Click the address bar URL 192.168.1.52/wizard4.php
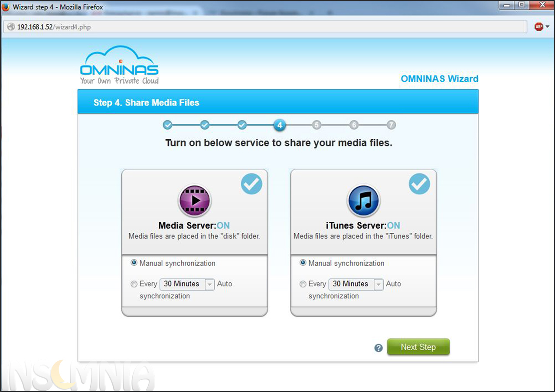The image size is (555, 392). pyautogui.click(x=54, y=27)
